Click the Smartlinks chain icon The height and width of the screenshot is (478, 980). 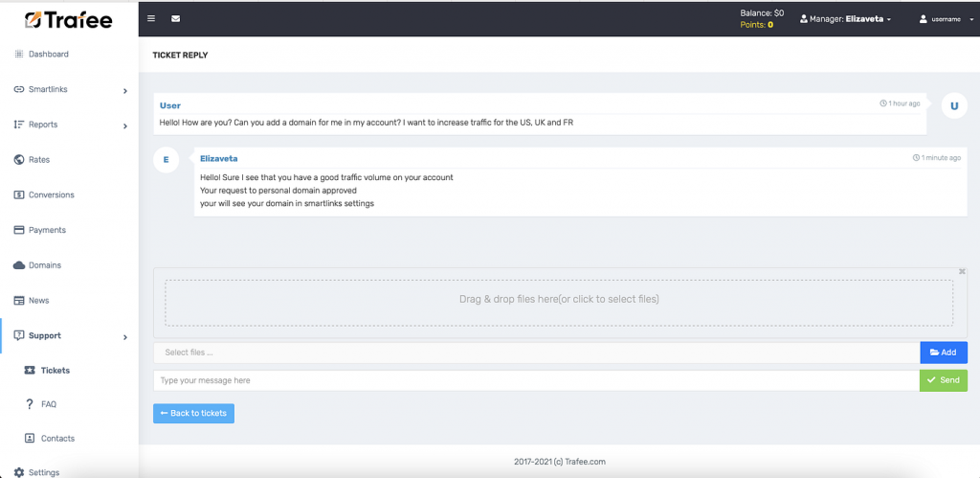(19, 89)
